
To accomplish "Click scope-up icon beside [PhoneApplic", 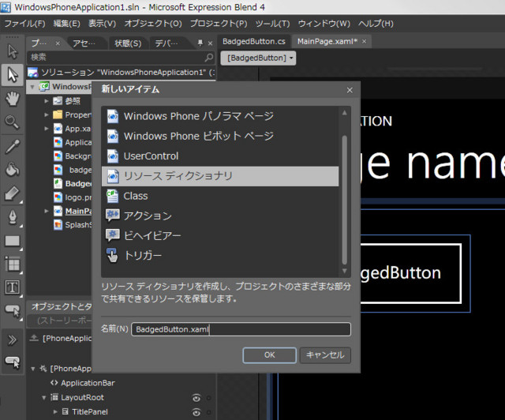I will tap(34, 338).
